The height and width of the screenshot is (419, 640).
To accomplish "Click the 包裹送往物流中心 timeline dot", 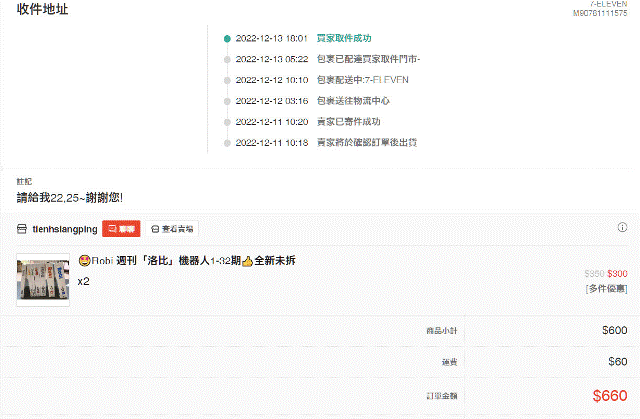I will pyautogui.click(x=227, y=101).
